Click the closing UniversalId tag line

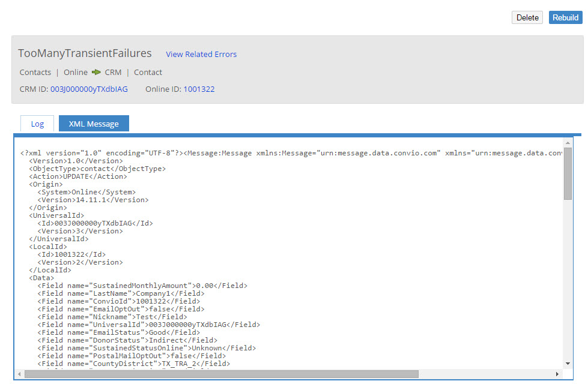pyautogui.click(x=59, y=239)
